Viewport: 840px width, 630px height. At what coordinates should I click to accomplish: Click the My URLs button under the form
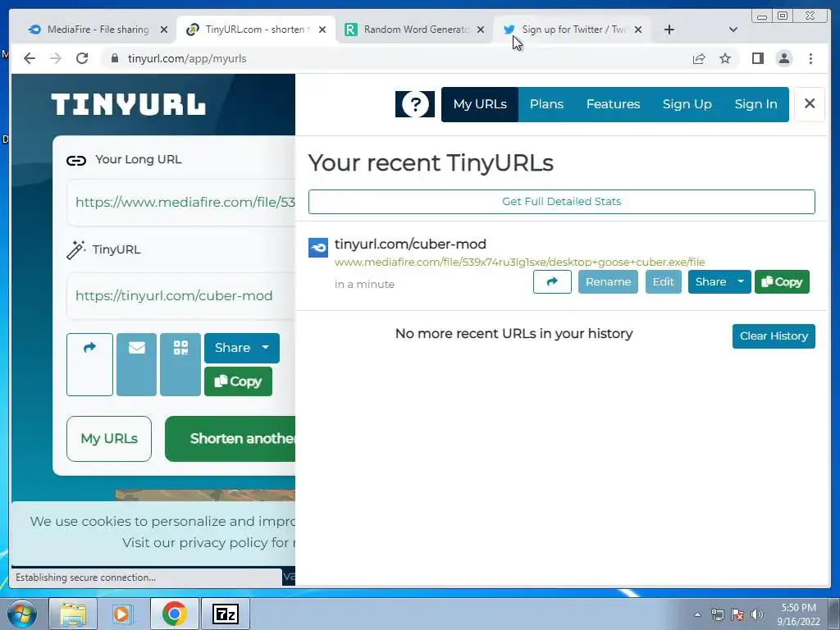pyautogui.click(x=109, y=439)
